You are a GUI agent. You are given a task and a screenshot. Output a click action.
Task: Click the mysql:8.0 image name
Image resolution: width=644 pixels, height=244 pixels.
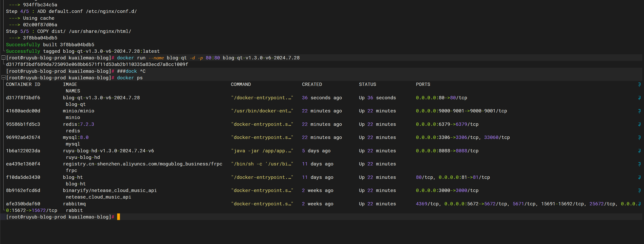pos(76,137)
